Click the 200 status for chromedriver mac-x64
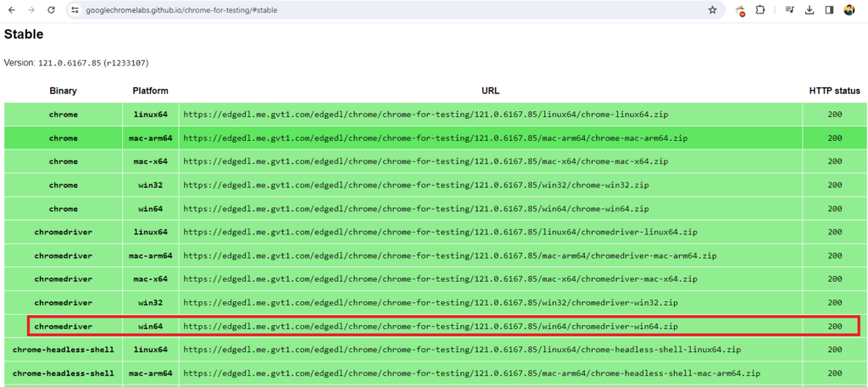 (835, 279)
